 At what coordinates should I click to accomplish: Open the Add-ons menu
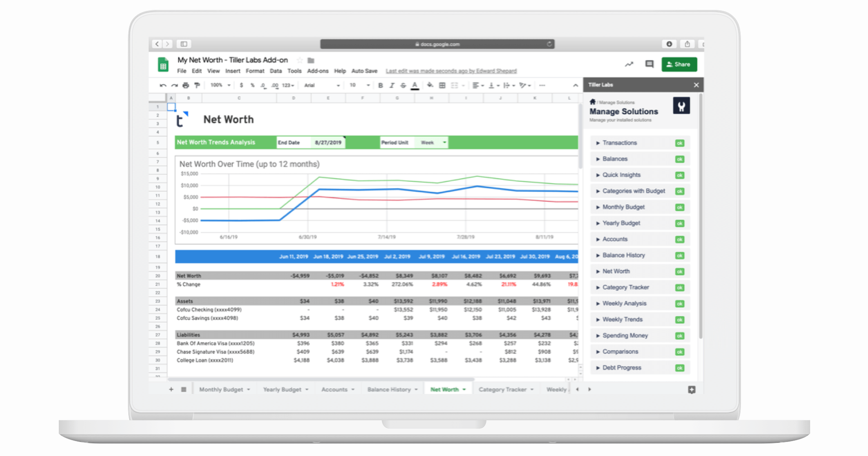pos(318,71)
